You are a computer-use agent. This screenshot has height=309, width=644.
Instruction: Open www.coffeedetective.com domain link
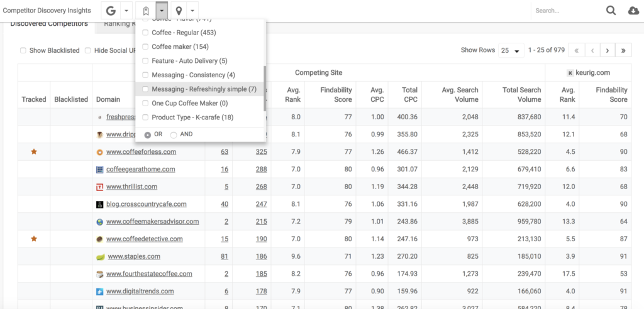(145, 239)
